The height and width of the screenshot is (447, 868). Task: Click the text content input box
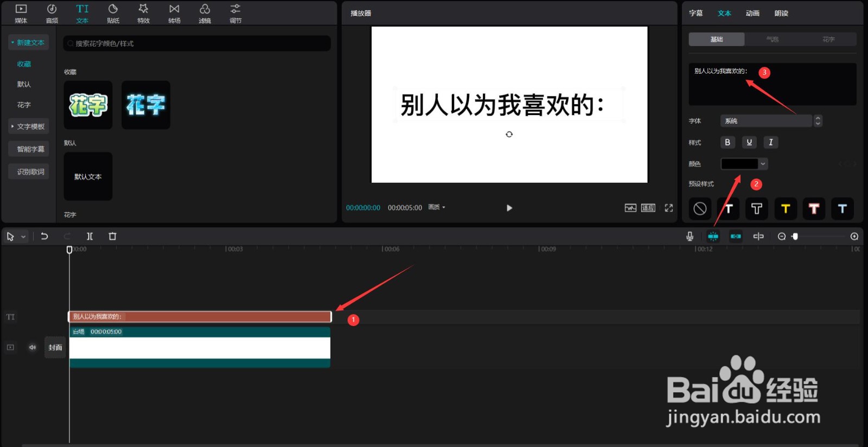click(x=773, y=84)
